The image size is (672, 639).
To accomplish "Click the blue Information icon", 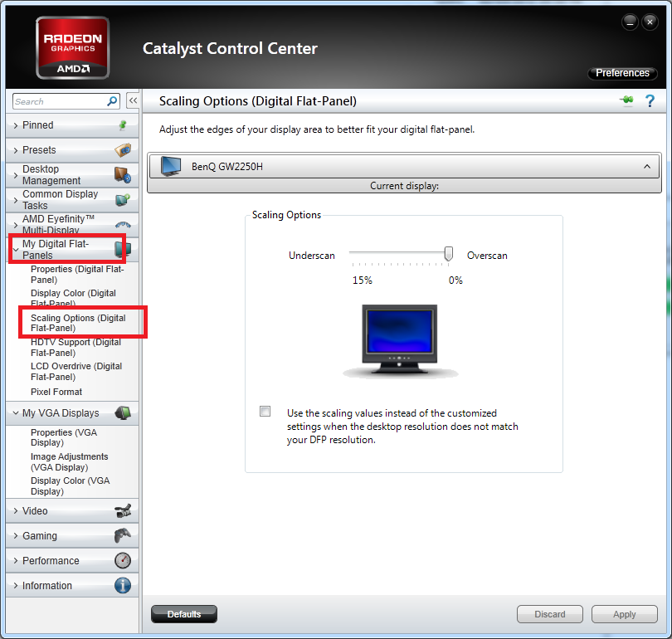I will [123, 585].
